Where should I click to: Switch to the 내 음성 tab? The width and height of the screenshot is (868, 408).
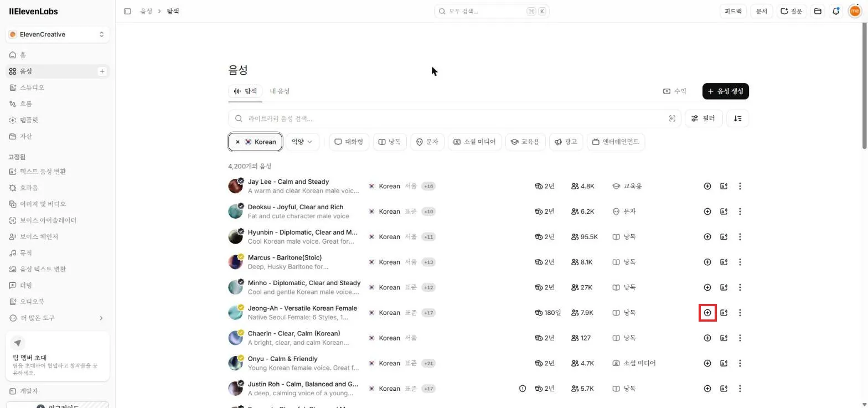click(280, 91)
